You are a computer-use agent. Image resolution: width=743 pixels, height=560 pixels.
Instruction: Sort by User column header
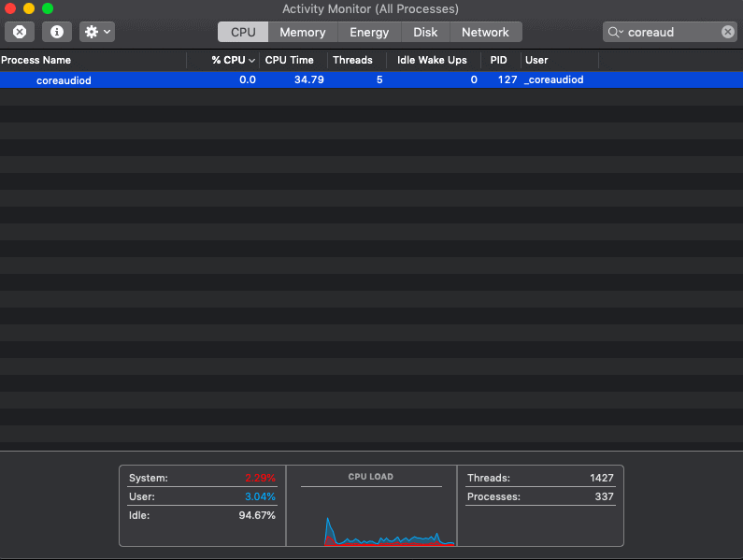pyautogui.click(x=560, y=60)
